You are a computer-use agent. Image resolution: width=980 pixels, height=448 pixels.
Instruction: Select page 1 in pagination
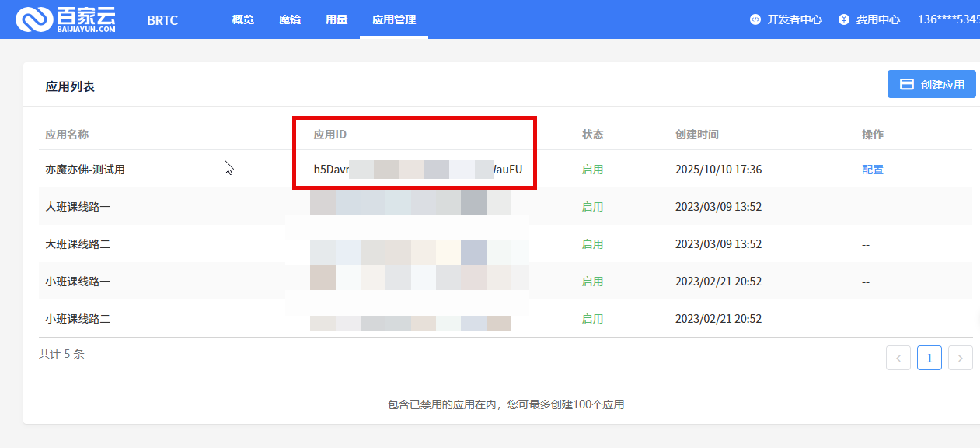coord(929,358)
